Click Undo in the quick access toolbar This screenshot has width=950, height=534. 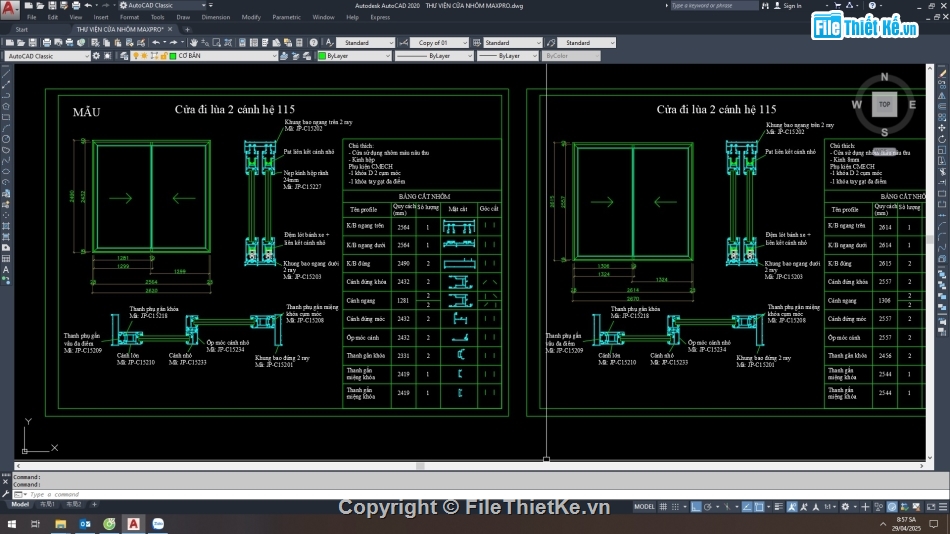(x=88, y=5)
